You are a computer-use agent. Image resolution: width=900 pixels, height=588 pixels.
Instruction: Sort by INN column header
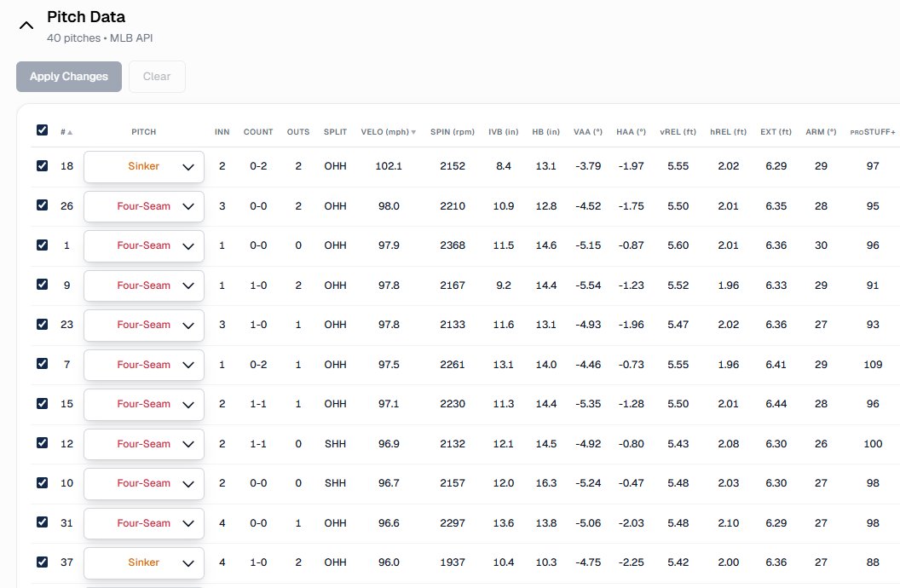tap(222, 132)
